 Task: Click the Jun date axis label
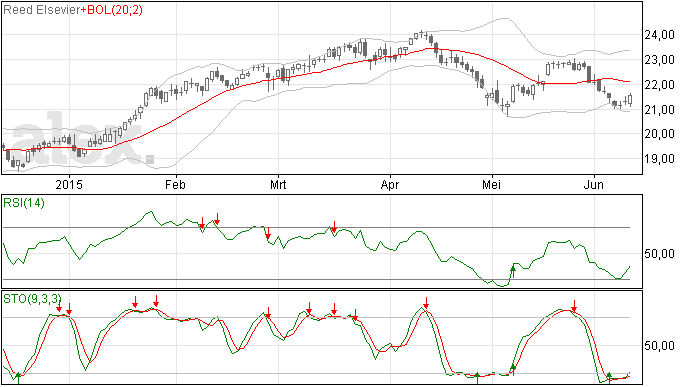pos(594,184)
